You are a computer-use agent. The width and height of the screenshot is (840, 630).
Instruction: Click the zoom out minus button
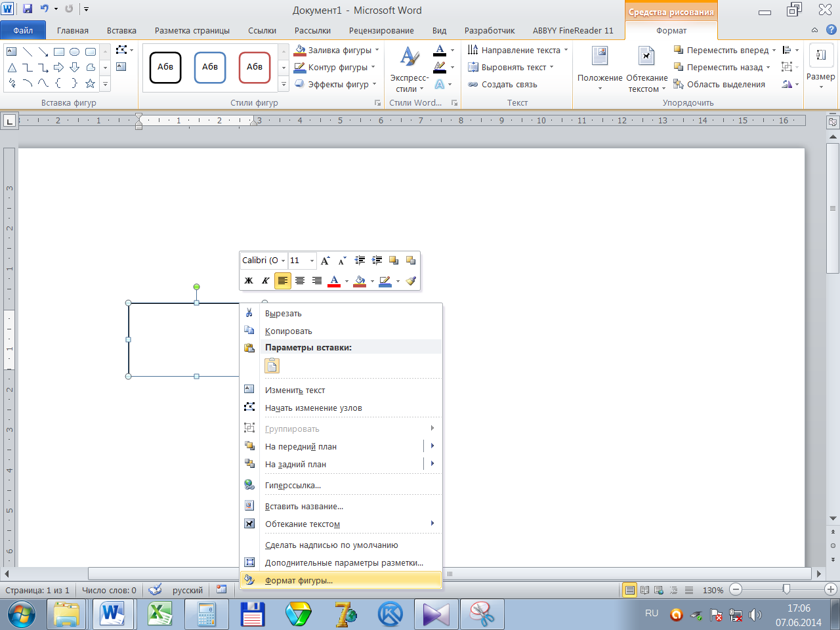tap(736, 590)
